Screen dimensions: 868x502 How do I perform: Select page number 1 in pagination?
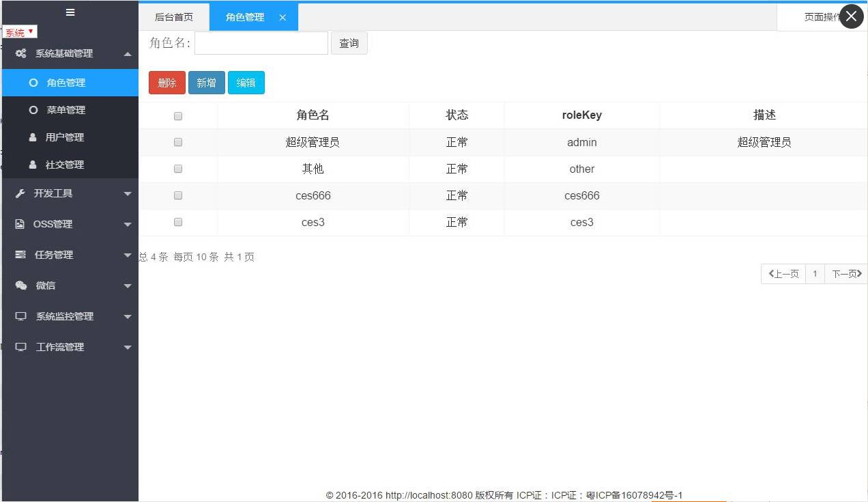pos(815,274)
